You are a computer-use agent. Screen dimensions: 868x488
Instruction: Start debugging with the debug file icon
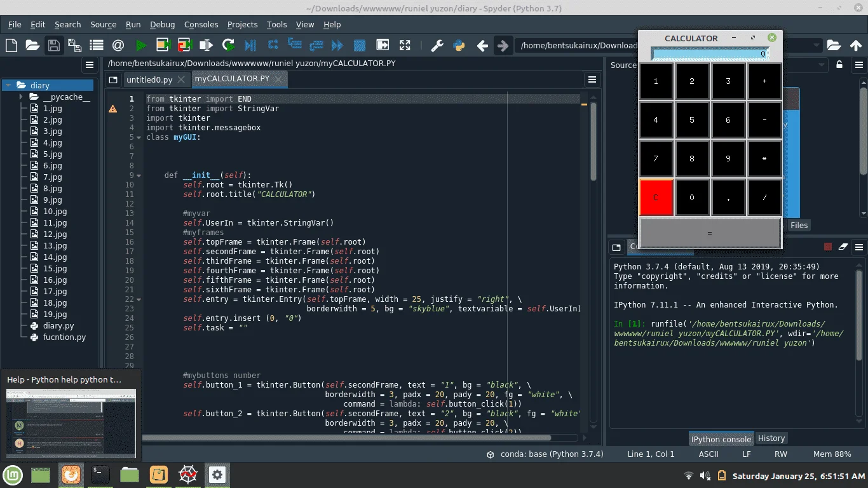tap(250, 45)
